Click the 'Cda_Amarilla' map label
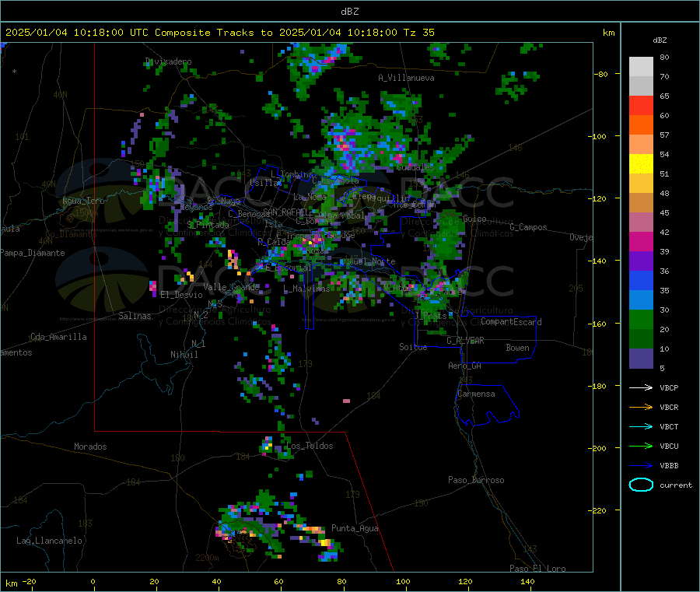The width and height of the screenshot is (700, 592). (58, 337)
